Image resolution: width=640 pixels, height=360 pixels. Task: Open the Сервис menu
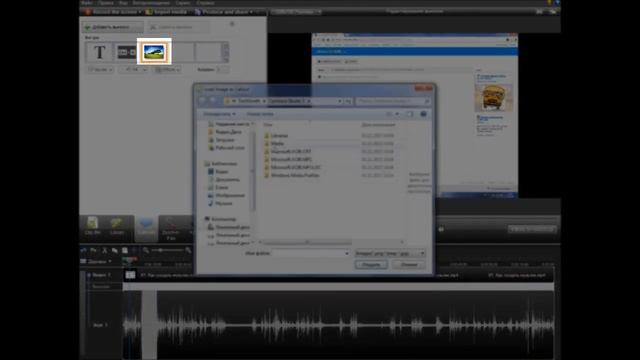click(x=183, y=3)
